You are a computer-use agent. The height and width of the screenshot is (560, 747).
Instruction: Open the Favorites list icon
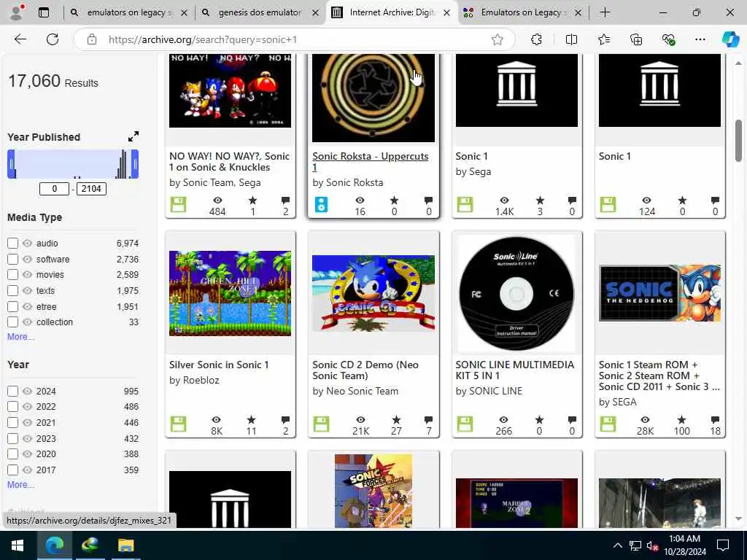(603, 39)
